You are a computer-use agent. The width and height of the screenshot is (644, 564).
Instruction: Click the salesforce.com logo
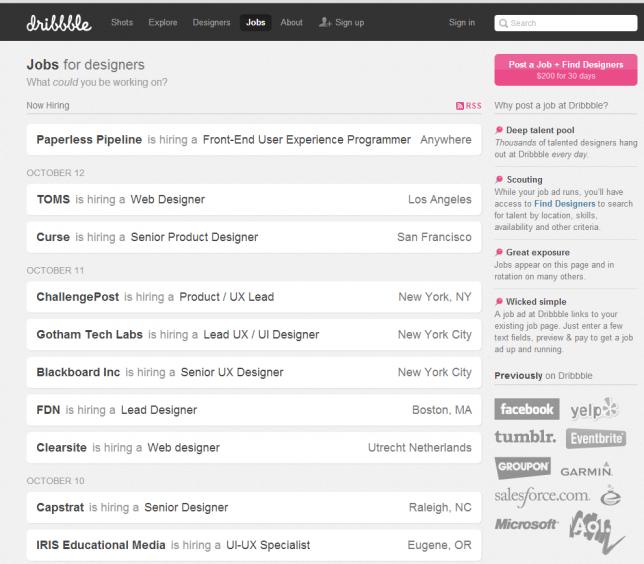coord(542,496)
